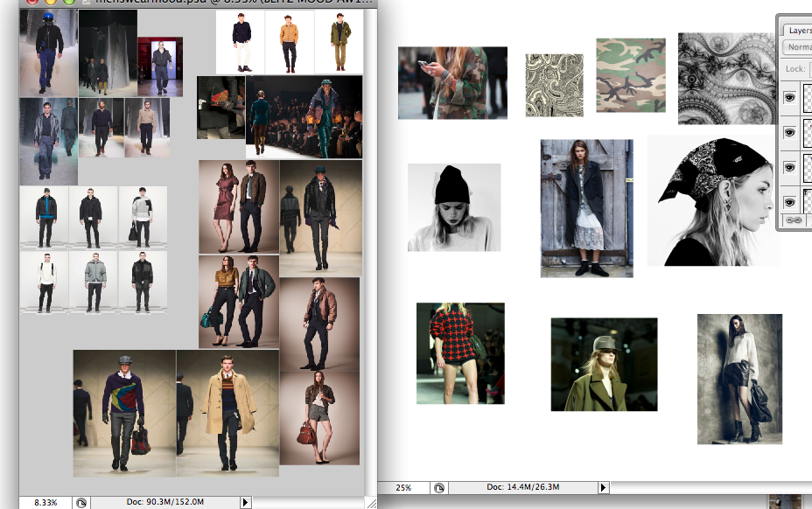Click the camouflage pattern swatch image on canvas
This screenshot has width=812, height=509.
(x=631, y=75)
